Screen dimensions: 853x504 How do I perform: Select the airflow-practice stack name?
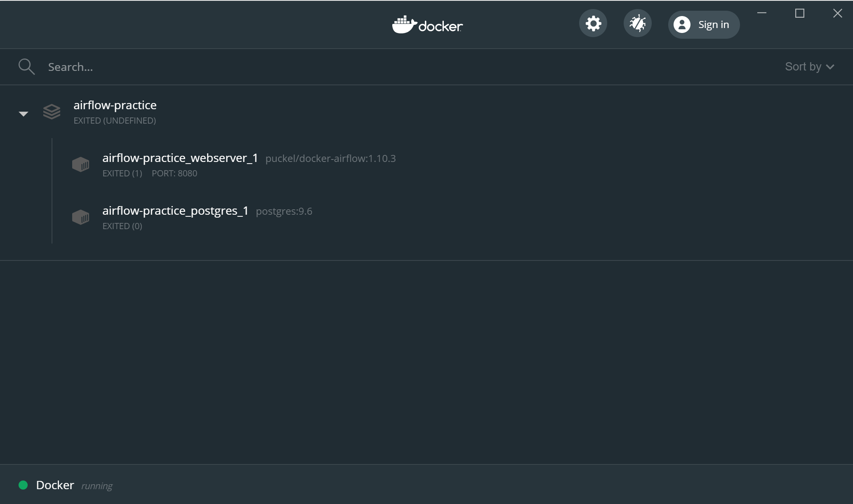tap(115, 105)
